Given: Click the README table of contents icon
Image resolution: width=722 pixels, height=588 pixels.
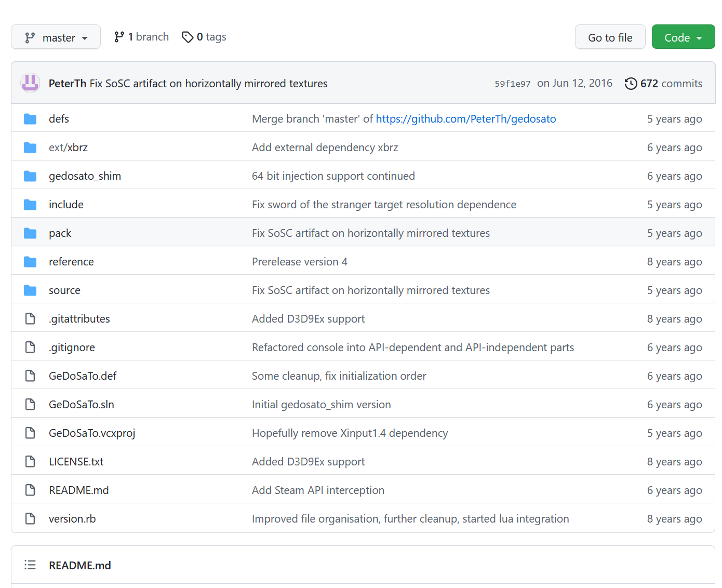Looking at the screenshot, I should (x=30, y=565).
